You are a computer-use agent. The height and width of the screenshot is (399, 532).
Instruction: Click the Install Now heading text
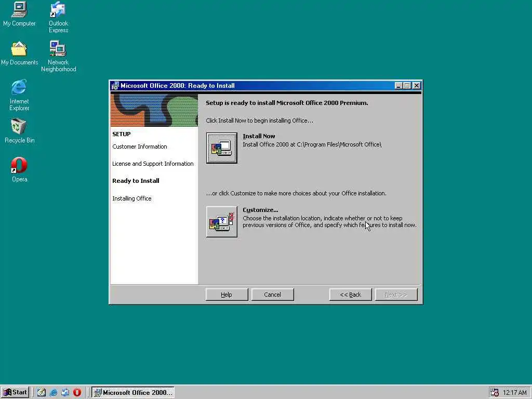[x=259, y=136]
